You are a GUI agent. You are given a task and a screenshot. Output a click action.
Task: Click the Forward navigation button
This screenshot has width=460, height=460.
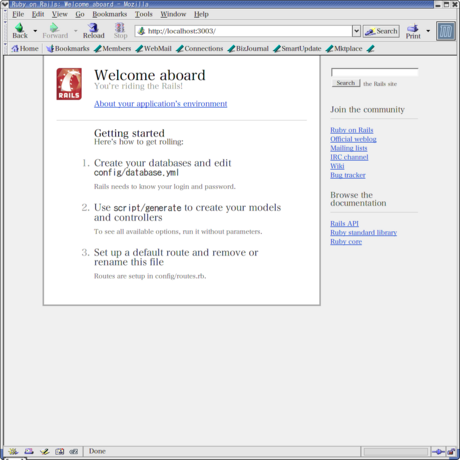[55, 31]
